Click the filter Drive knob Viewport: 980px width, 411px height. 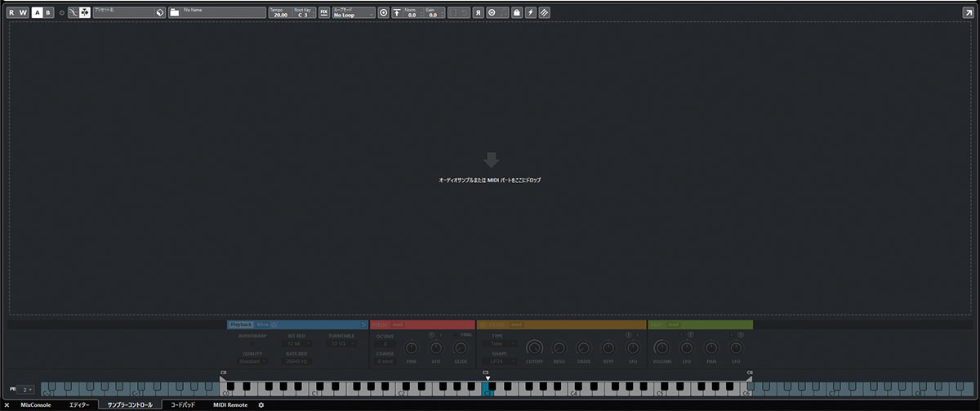[x=582, y=347]
